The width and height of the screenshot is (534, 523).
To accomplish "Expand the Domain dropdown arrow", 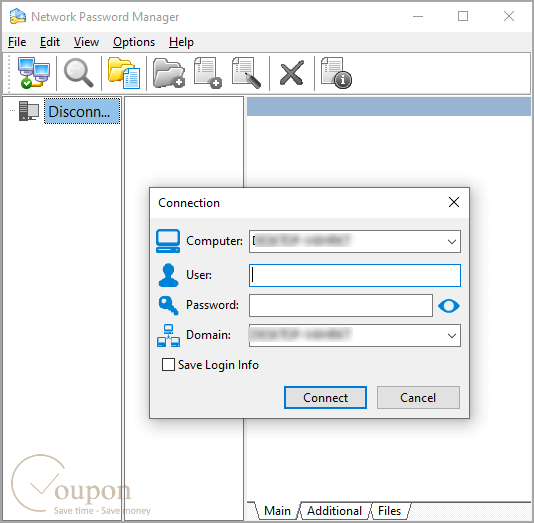I will click(452, 336).
